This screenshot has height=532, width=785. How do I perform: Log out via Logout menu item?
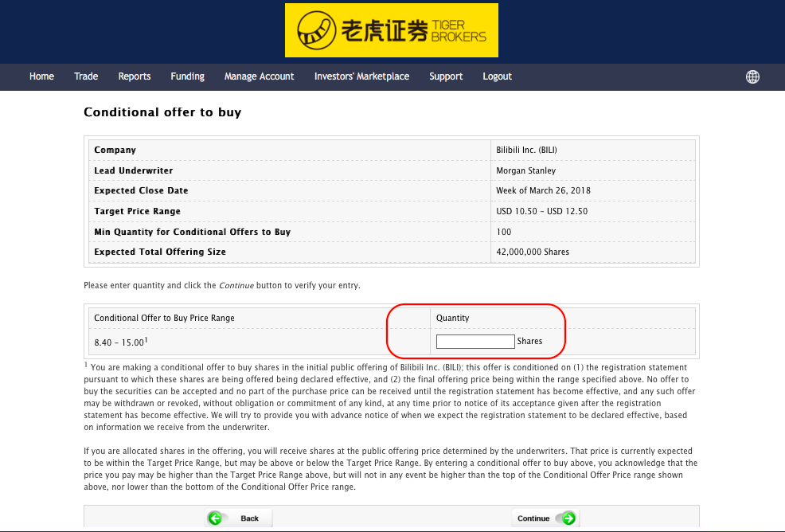click(497, 76)
